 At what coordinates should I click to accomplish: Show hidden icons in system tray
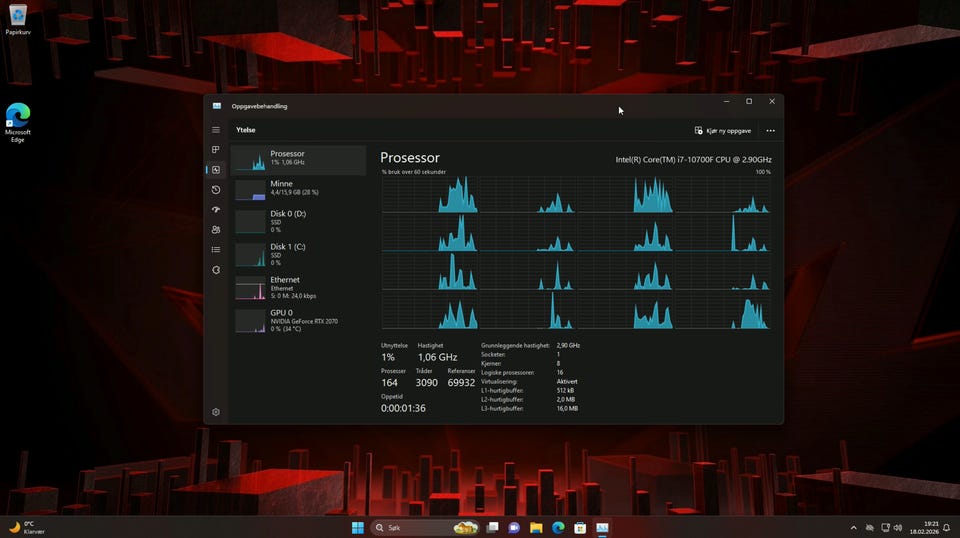[x=853, y=527]
